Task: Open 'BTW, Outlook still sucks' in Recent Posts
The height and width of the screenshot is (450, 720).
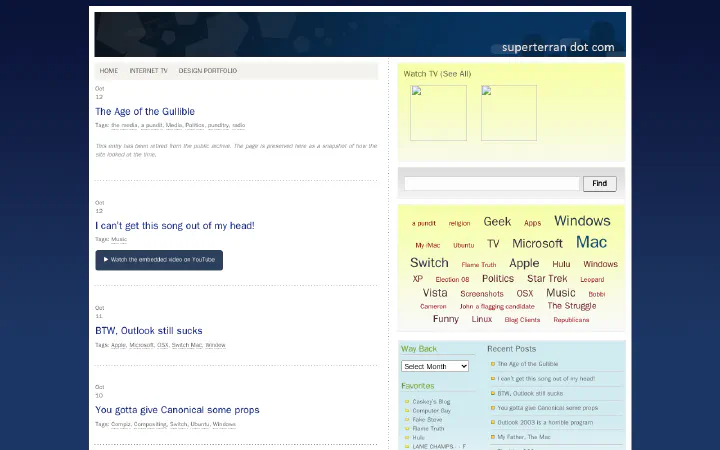Action: (x=530, y=394)
